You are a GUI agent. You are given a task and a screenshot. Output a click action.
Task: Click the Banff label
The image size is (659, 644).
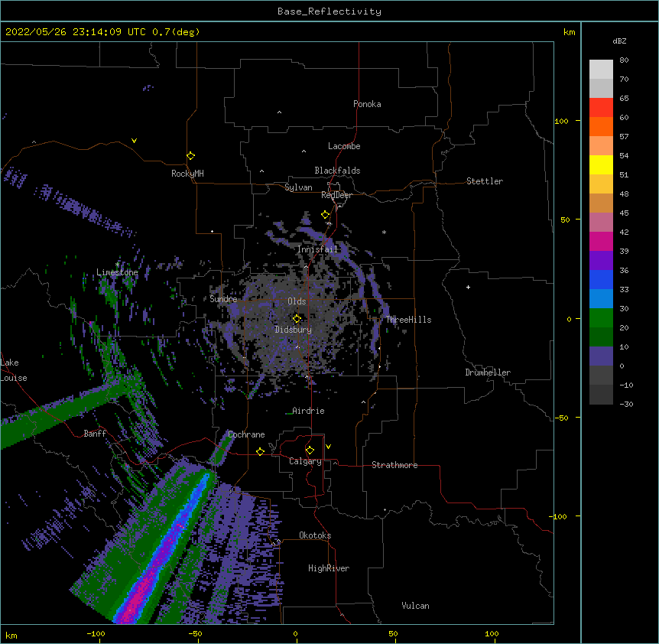point(95,434)
